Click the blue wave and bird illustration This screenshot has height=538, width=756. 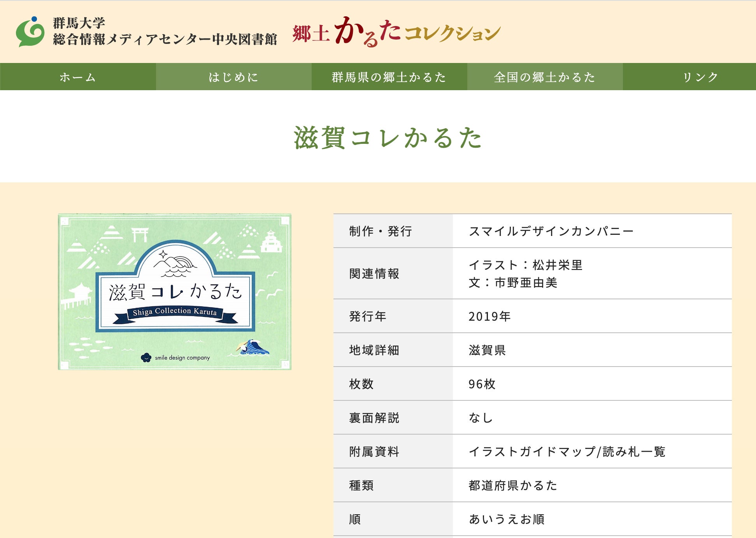[253, 347]
